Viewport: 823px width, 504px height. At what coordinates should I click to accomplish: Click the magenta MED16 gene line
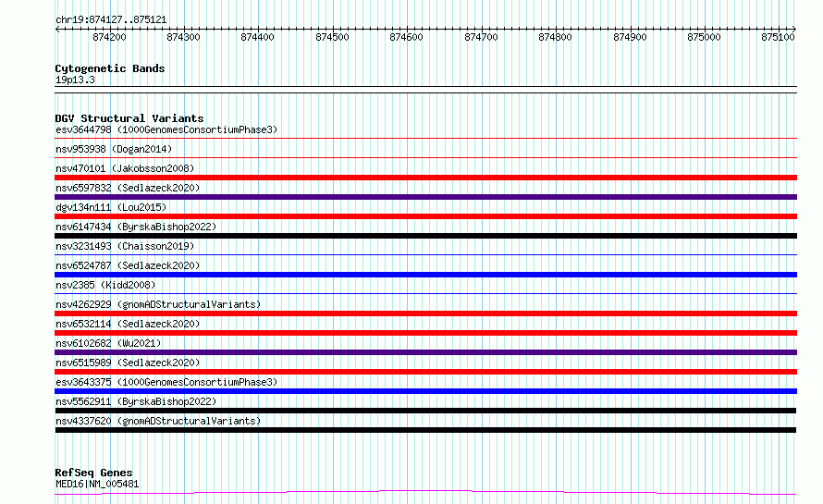coord(425,492)
